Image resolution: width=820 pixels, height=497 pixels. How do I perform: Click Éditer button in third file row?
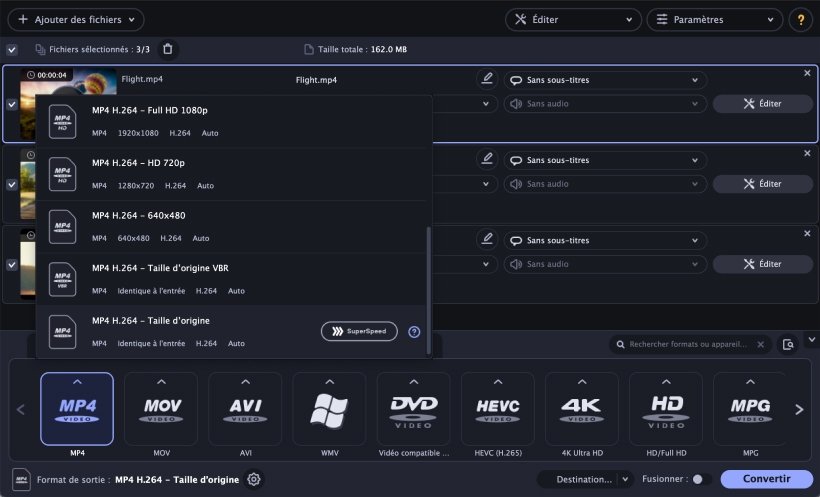pyautogui.click(x=763, y=264)
